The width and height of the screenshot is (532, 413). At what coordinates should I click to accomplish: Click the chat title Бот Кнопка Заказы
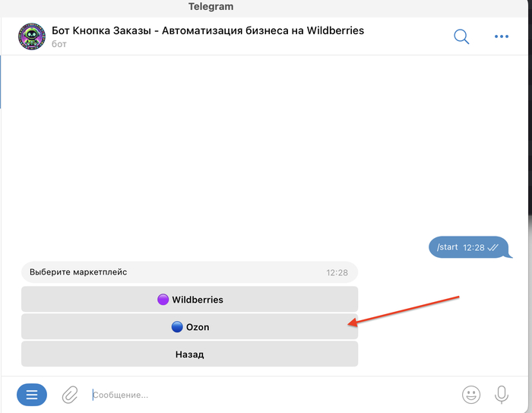click(207, 30)
